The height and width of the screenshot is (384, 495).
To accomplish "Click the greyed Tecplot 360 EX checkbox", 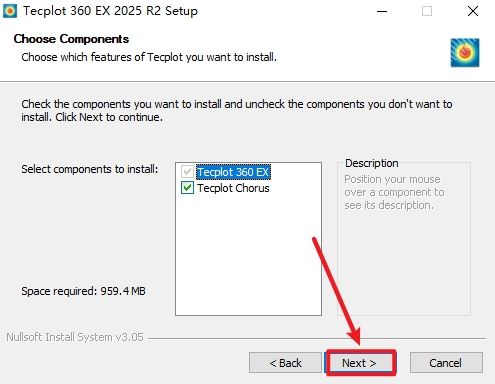I will point(187,172).
